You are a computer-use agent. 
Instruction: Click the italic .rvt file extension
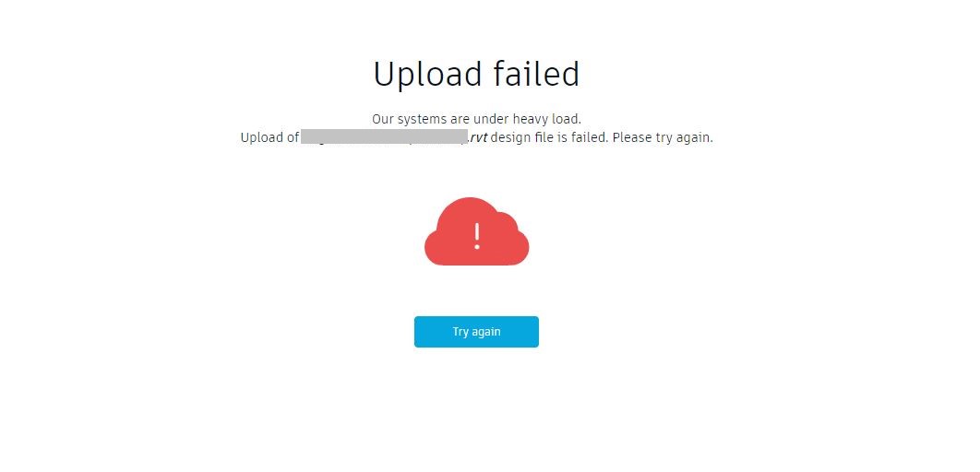tap(478, 137)
